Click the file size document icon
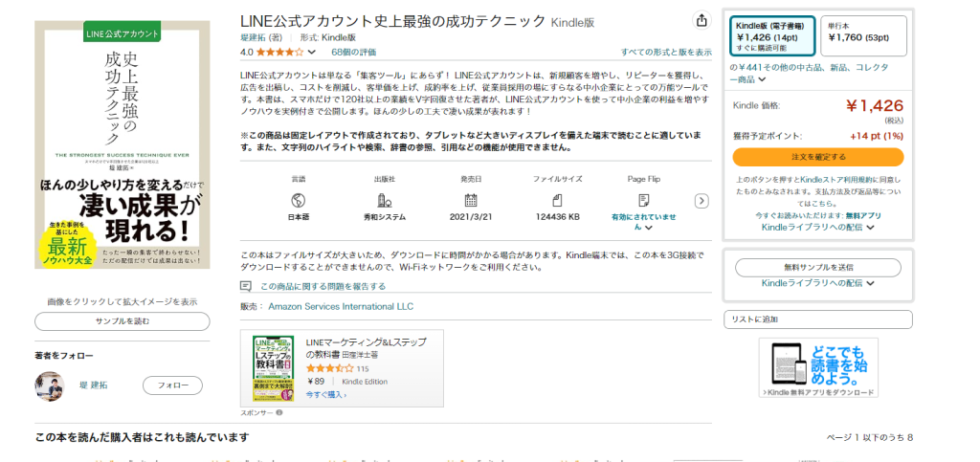 pos(557,200)
